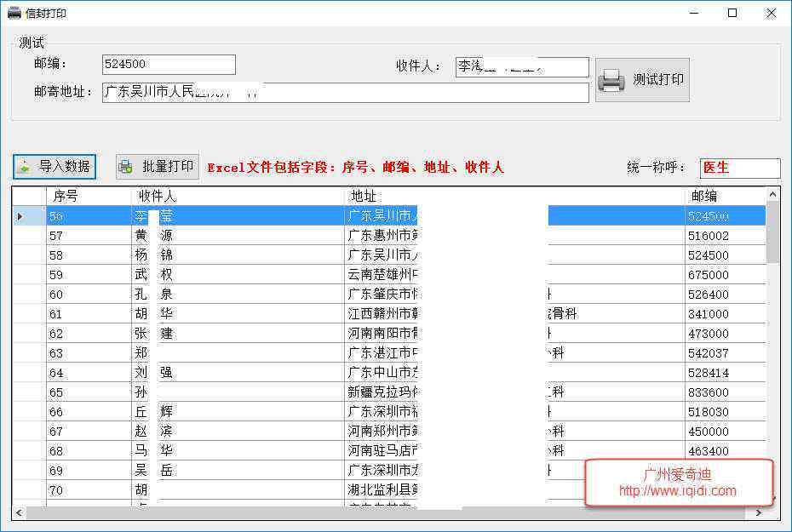
Task: Select the 序号 cell 69
Action: (x=89, y=471)
